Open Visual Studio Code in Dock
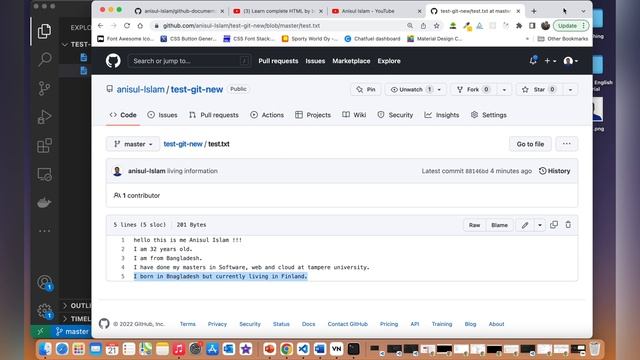Viewport: 640px width, 360px height. tap(303, 349)
